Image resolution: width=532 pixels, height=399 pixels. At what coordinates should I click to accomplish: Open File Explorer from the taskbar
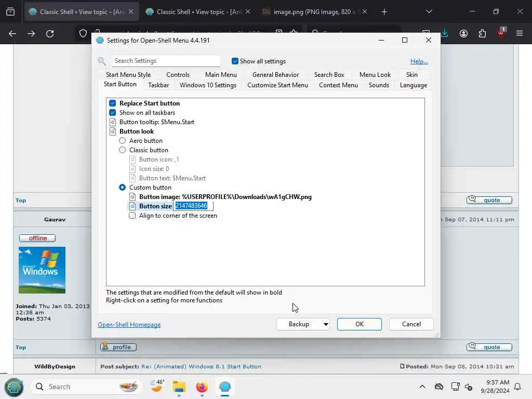point(179,387)
